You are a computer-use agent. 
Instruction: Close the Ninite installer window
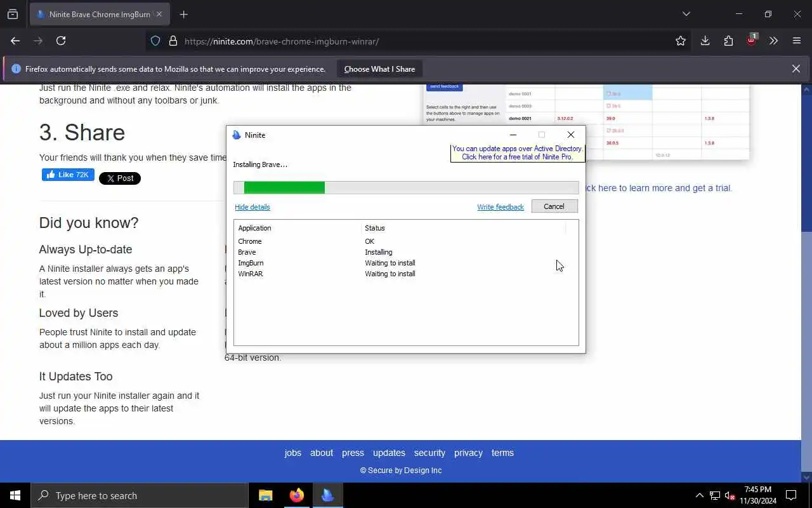[571, 135]
